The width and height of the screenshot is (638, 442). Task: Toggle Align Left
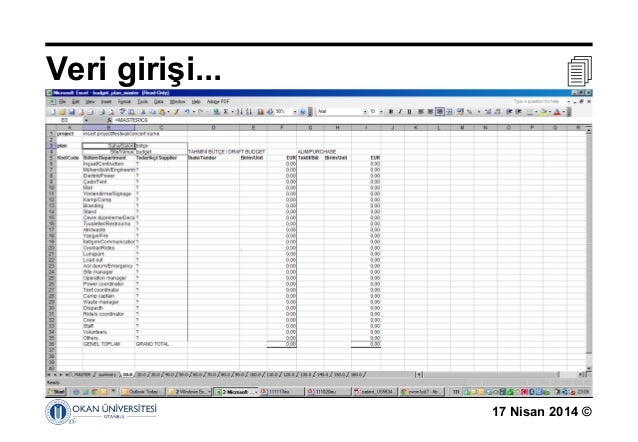(421, 112)
